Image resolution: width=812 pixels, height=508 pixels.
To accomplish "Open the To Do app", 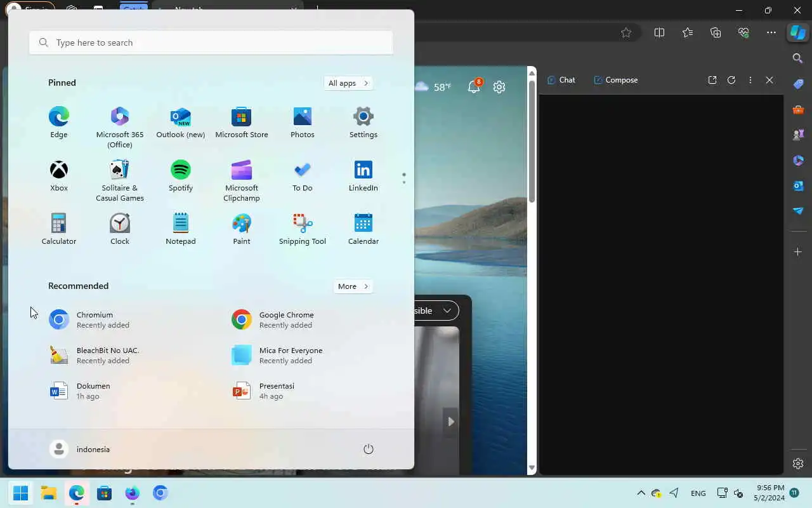I will coord(303,176).
